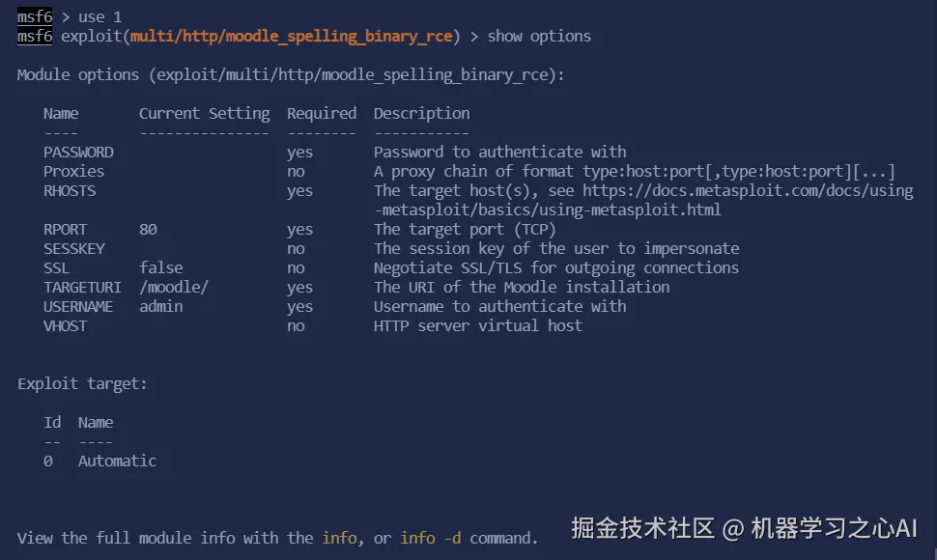This screenshot has height=560, width=937.
Task: Click the USERNAME value admin
Action: [x=160, y=306]
